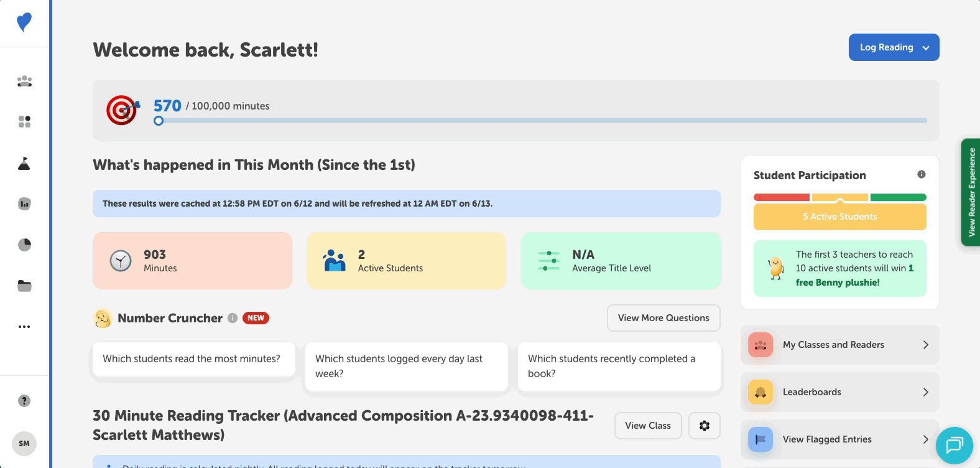Click the 903 Minutes card
Image resolution: width=980 pixels, height=468 pixels.
(x=192, y=261)
